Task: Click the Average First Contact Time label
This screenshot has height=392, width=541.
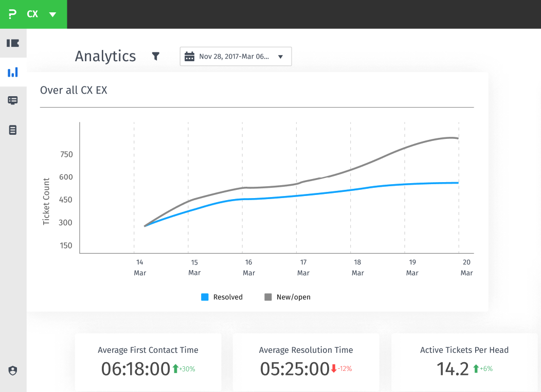Action: coord(148,350)
